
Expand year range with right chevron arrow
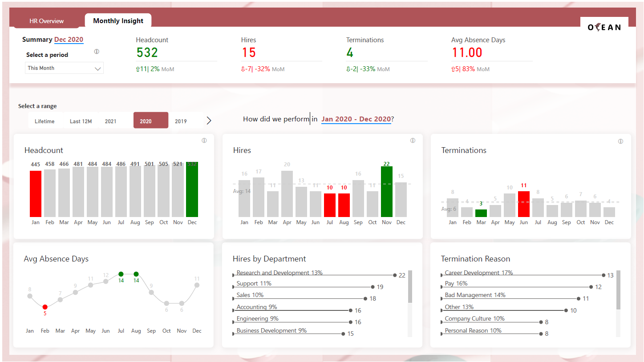[x=209, y=121]
